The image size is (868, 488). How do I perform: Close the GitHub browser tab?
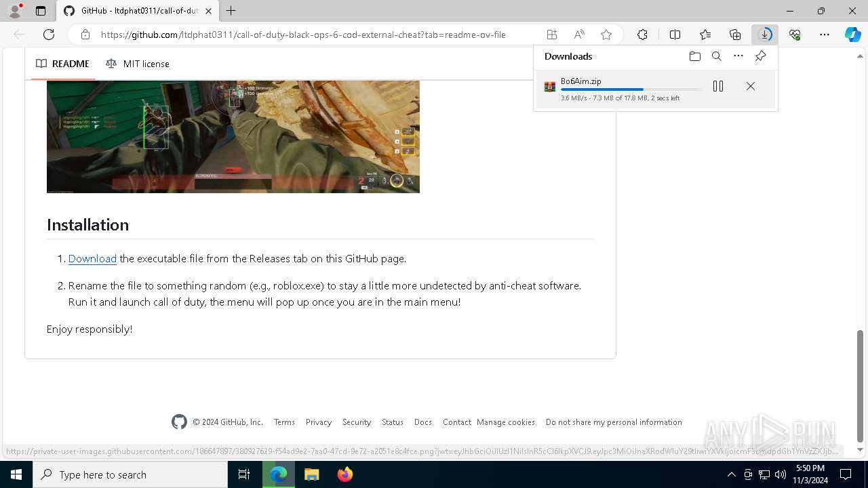(209, 11)
